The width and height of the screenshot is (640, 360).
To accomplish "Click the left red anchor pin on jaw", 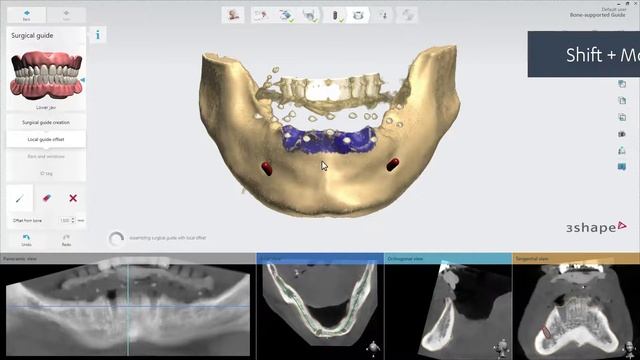I will click(x=267, y=168).
